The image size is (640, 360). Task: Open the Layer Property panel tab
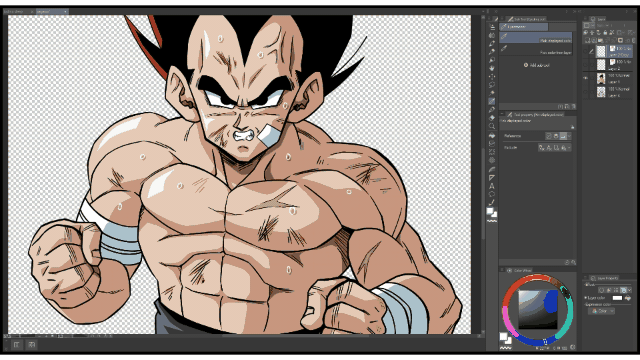point(604,278)
